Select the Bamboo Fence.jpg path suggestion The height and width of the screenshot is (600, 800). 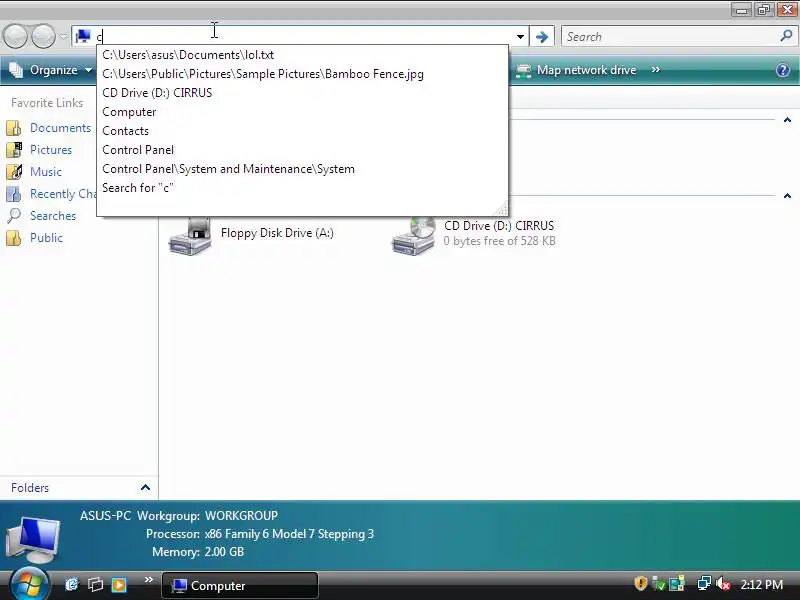coord(303,74)
